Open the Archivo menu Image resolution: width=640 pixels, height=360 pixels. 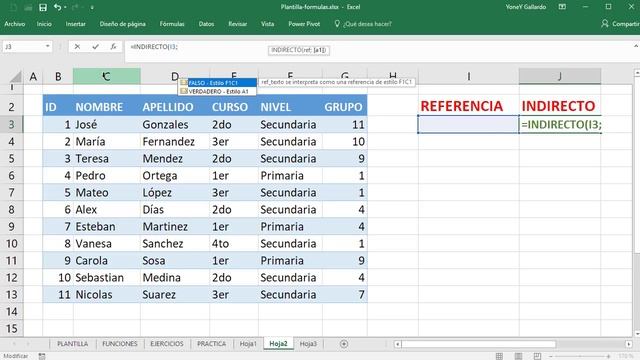coord(15,24)
